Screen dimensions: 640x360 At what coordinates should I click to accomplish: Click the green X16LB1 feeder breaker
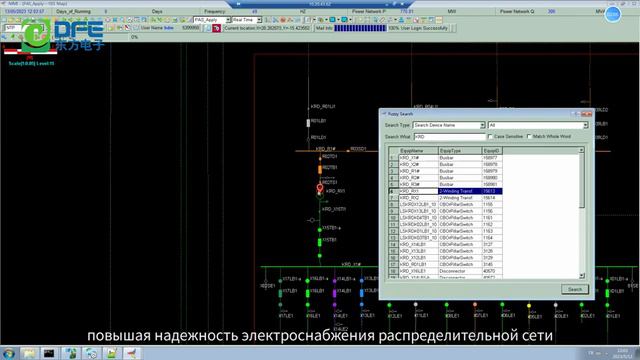point(307,293)
